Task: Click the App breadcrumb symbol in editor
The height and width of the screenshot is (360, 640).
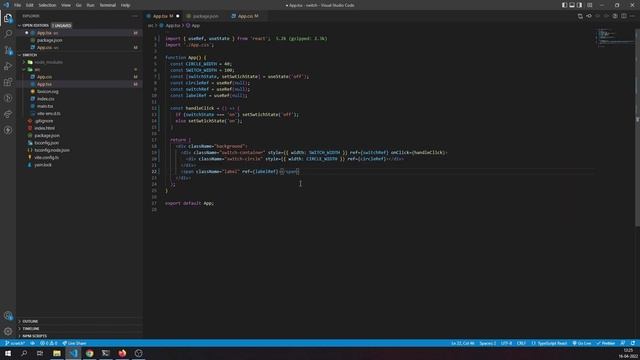Action: [x=193, y=25]
